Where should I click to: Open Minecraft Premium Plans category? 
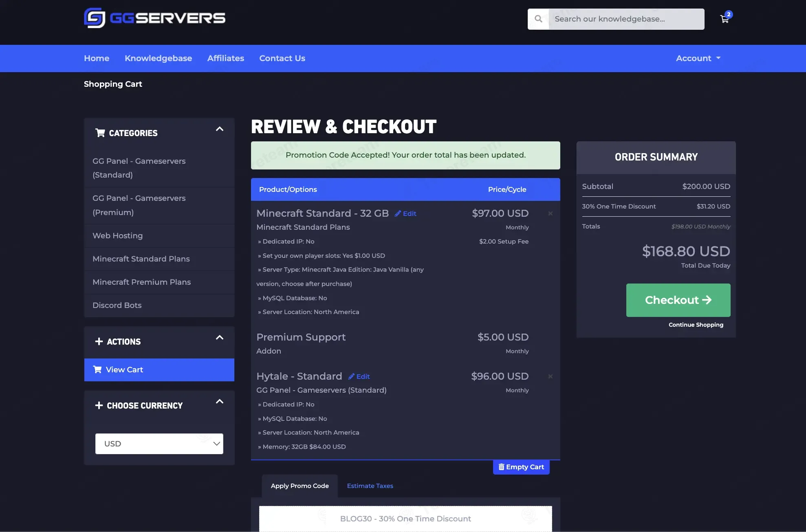(x=159, y=282)
